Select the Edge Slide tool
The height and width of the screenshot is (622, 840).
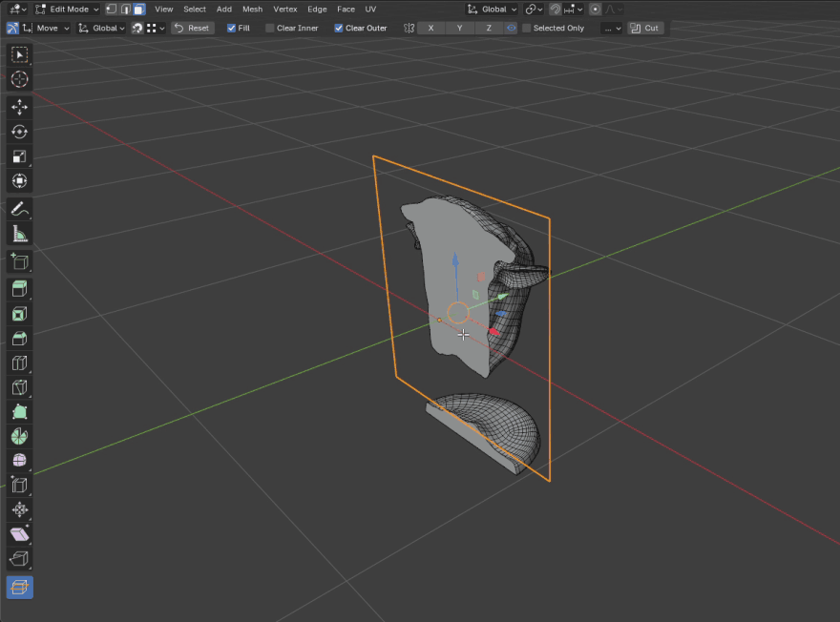pos(19,485)
